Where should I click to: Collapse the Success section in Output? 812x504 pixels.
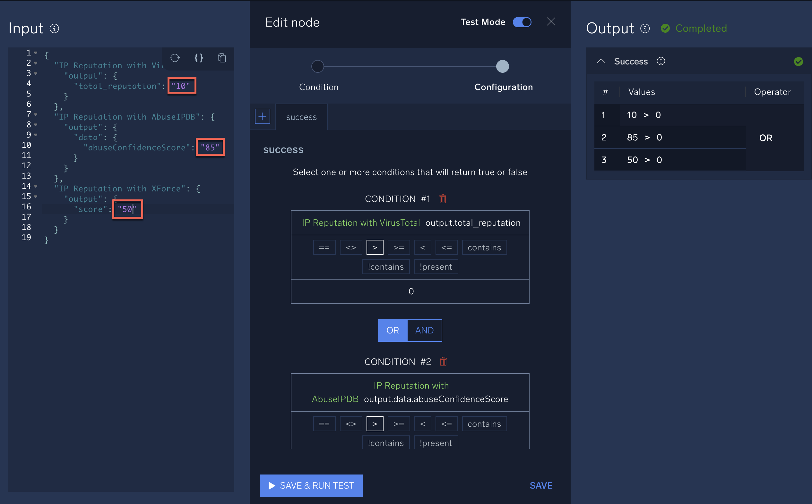click(x=601, y=61)
